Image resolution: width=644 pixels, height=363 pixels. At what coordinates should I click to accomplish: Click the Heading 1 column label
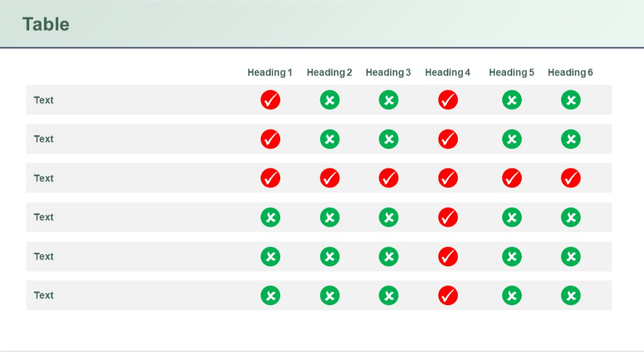(270, 72)
